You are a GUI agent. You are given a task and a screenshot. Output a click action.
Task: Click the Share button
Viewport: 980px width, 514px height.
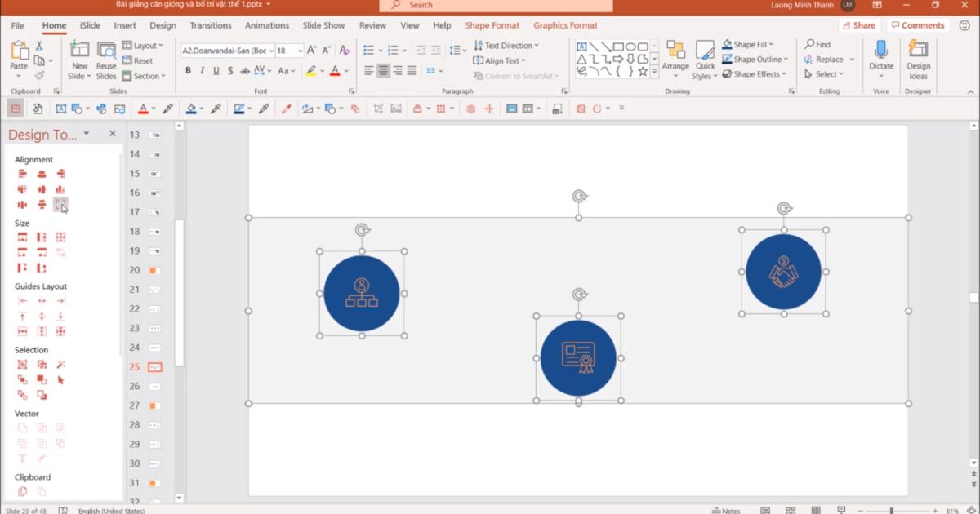point(858,25)
